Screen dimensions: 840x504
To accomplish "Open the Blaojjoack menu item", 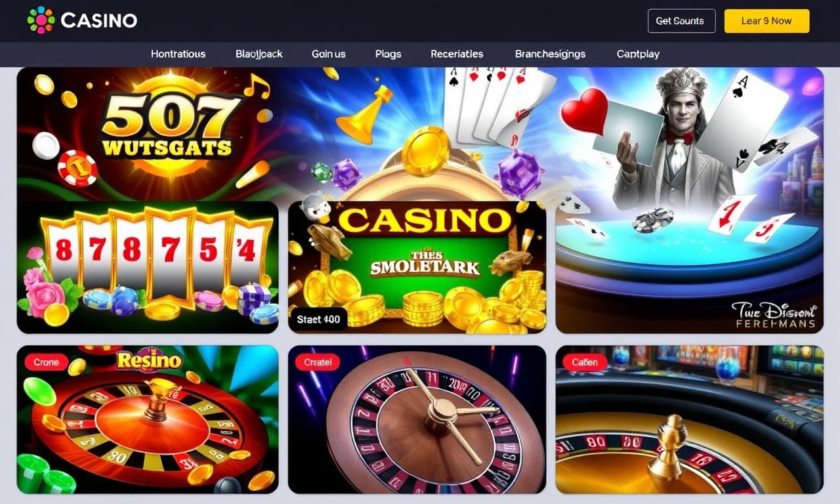I will (259, 54).
